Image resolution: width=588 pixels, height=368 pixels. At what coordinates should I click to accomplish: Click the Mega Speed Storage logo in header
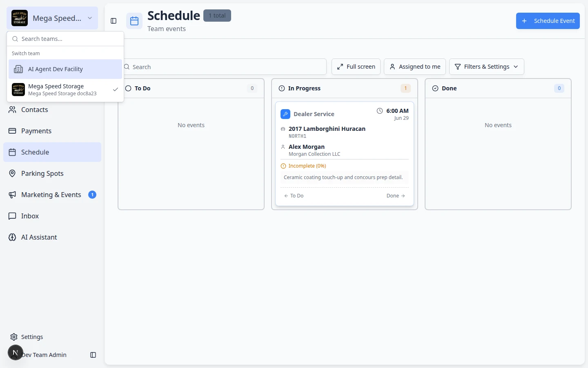20,18
